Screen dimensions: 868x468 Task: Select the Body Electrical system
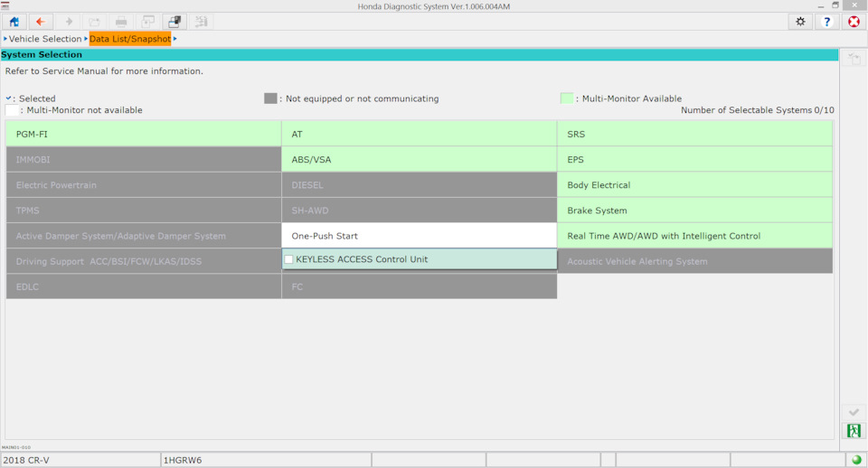tap(694, 185)
